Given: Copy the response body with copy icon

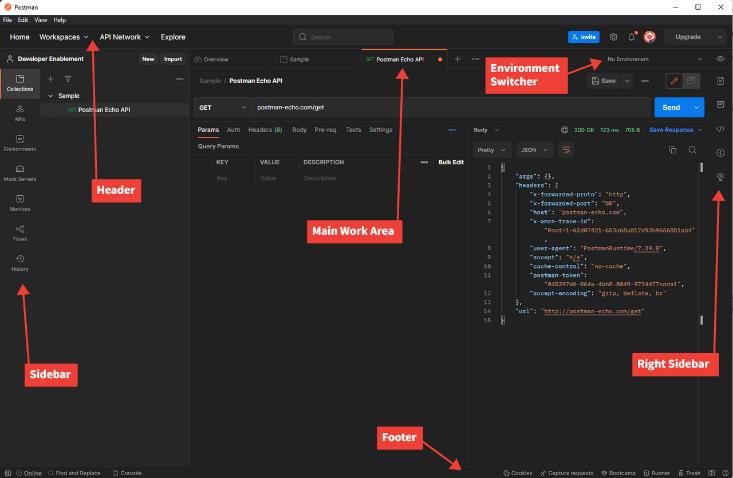Looking at the screenshot, I should click(672, 150).
